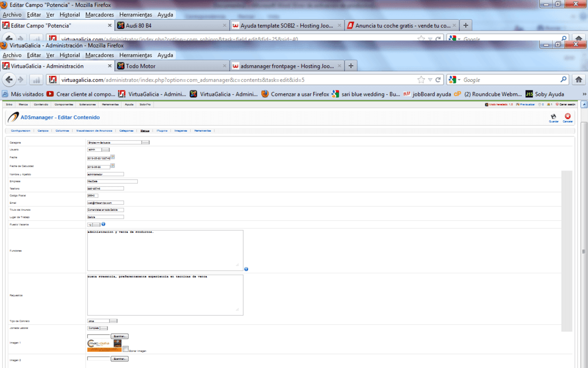Bookmark page with the star icon
The image size is (588, 368).
[x=421, y=80]
